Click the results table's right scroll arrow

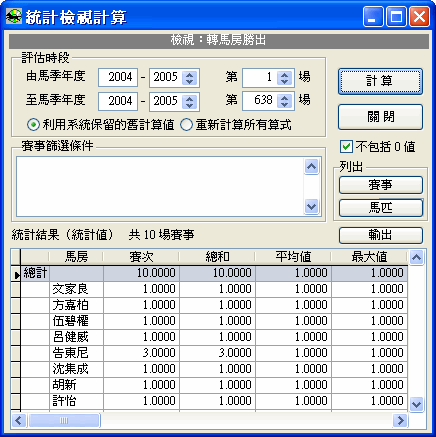coord(400,421)
